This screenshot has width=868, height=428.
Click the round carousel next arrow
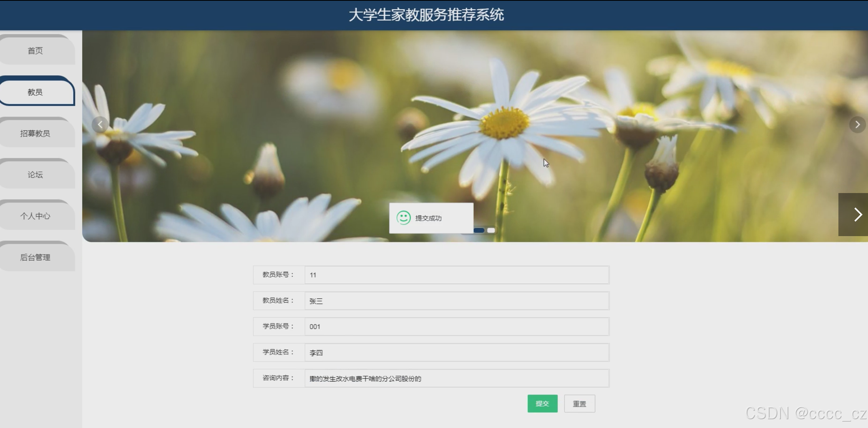pos(857,125)
